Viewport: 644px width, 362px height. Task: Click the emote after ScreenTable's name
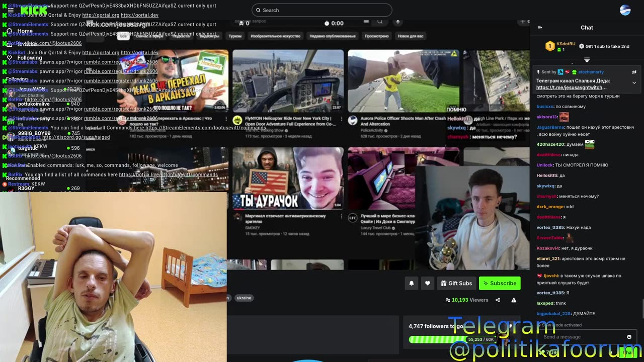point(570,238)
